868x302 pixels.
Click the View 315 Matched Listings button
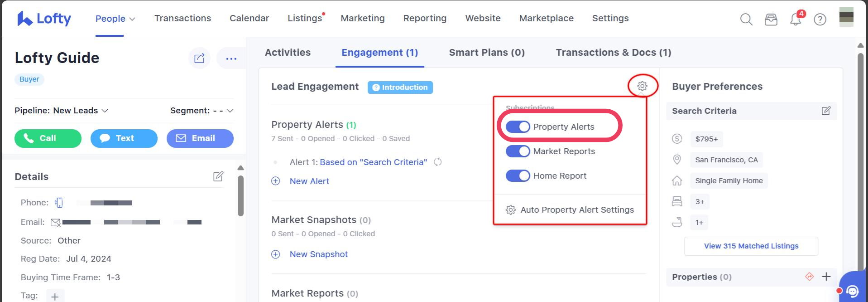(x=751, y=246)
